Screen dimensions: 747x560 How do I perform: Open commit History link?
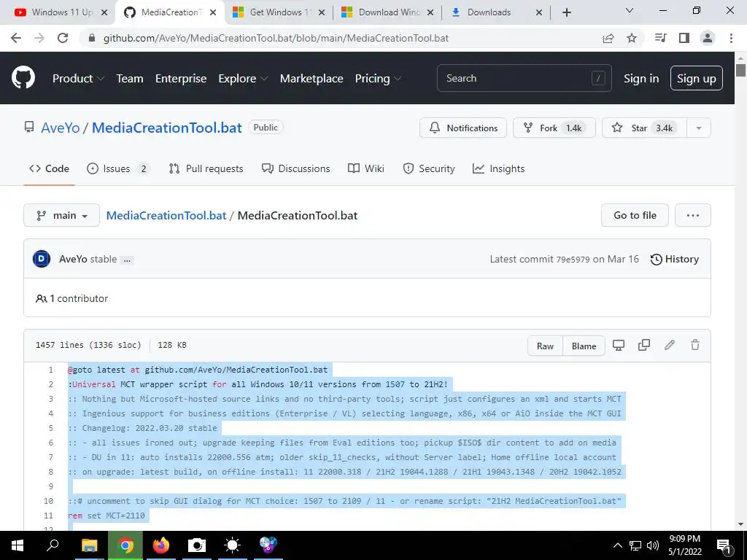click(675, 259)
